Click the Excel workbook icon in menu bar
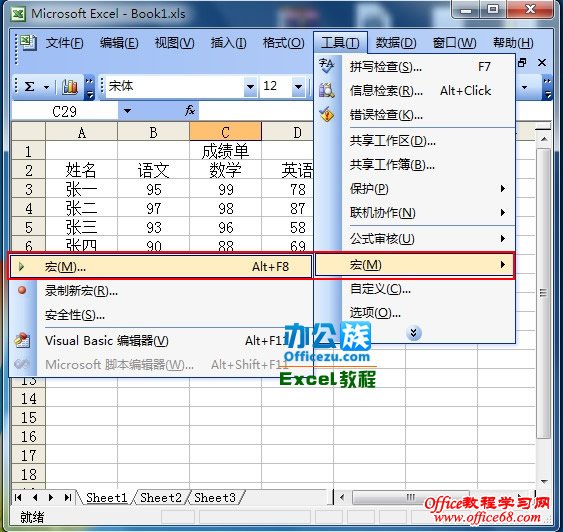Image resolution: width=563 pixels, height=532 pixels. [28, 43]
